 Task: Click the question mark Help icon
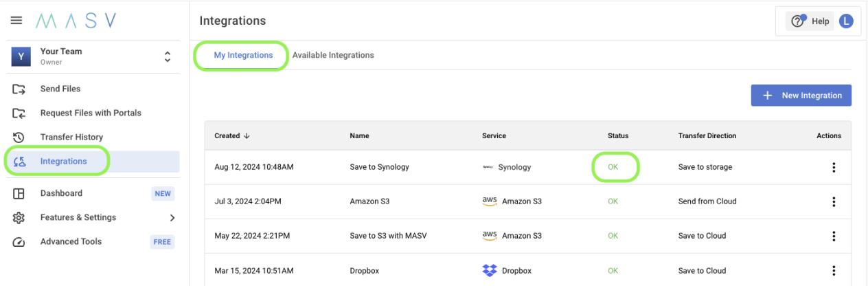tap(797, 21)
